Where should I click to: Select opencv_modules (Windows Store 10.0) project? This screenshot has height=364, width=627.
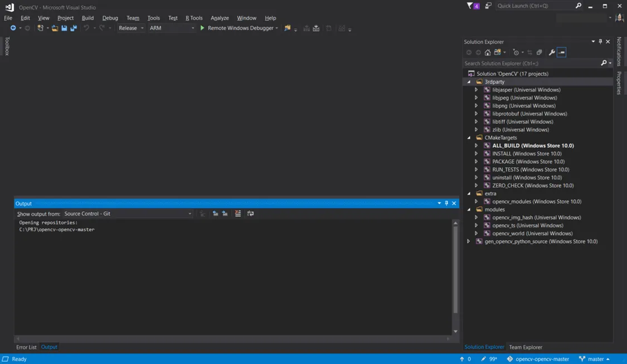pos(537,202)
